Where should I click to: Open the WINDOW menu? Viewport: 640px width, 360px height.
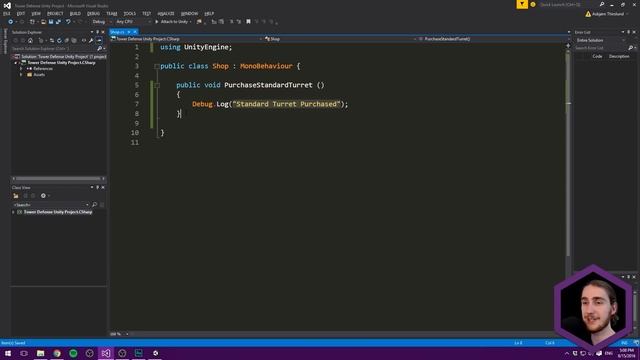pyautogui.click(x=189, y=13)
